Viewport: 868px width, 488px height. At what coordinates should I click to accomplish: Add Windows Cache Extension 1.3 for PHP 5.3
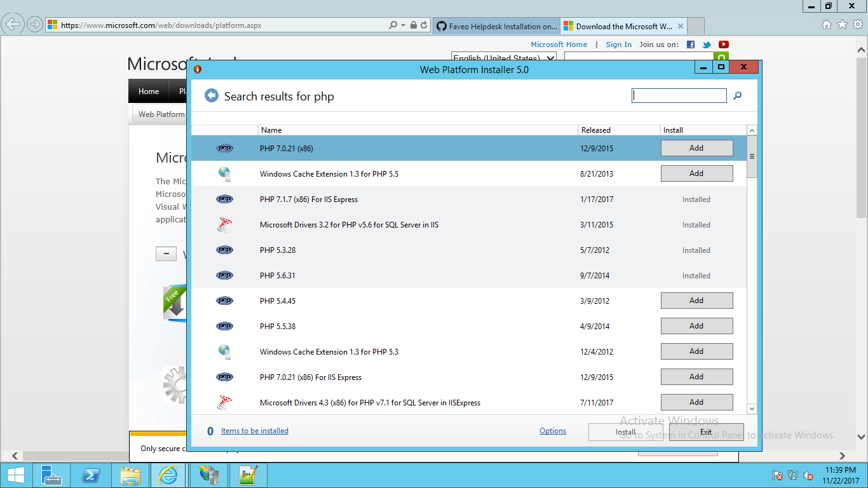point(696,351)
